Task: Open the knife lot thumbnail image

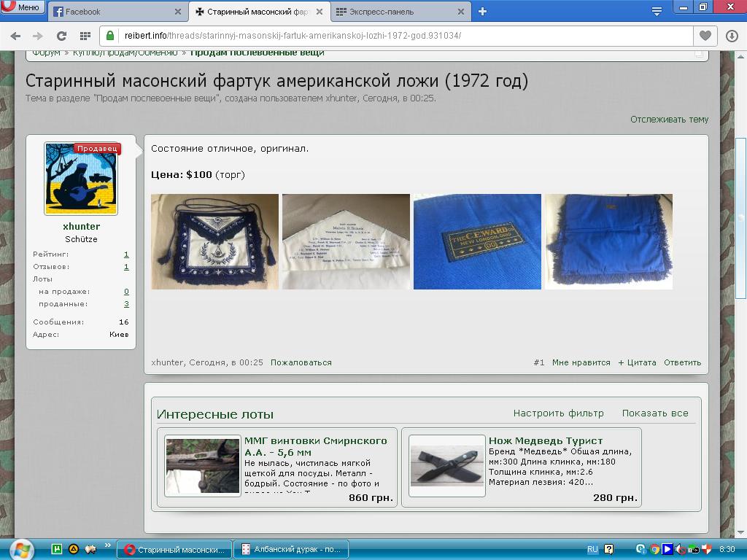Action: click(447, 466)
